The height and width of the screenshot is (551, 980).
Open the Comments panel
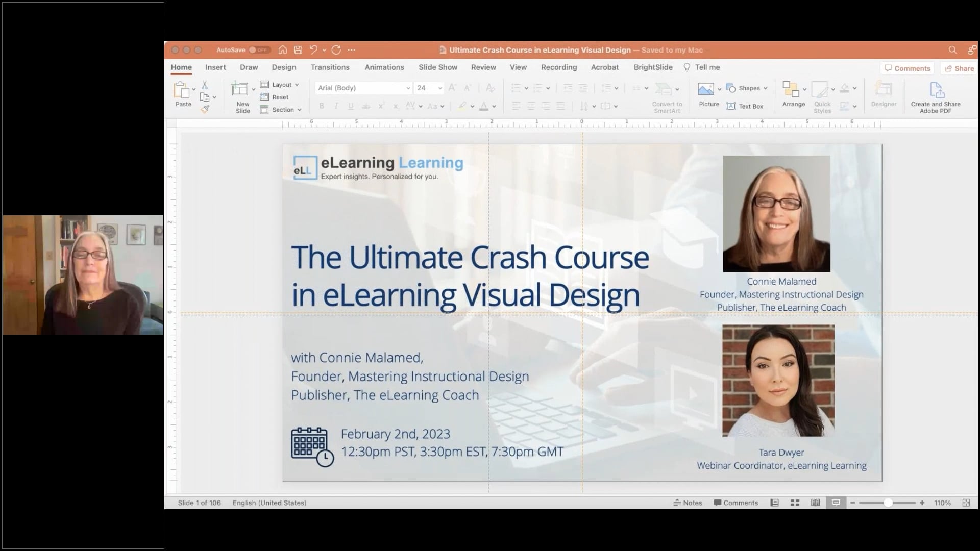907,68
